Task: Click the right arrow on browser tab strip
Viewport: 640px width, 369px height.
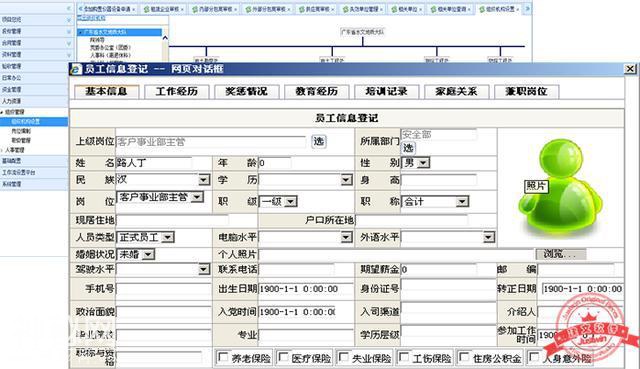Action: (x=527, y=8)
